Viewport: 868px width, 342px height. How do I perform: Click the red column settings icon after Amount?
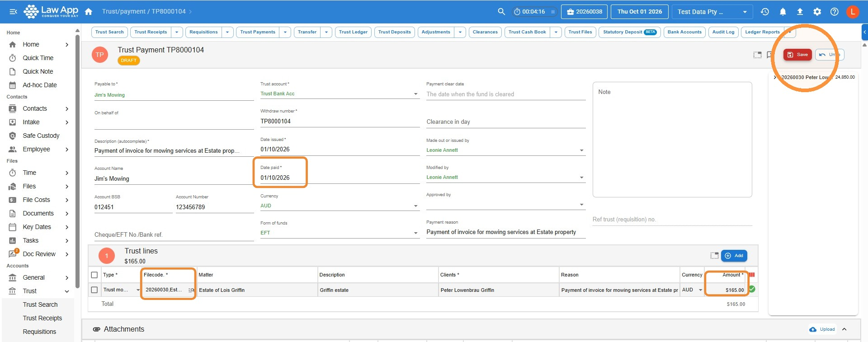(752, 275)
